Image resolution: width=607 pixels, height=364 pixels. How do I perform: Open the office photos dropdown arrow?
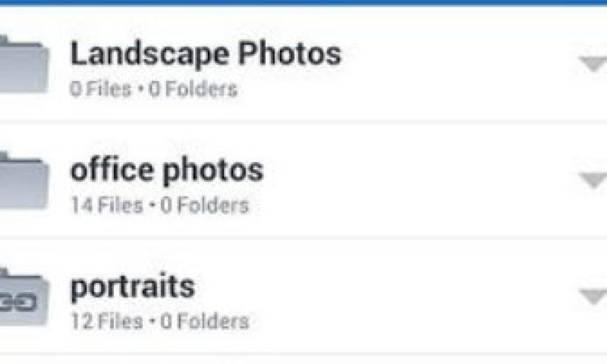(593, 180)
